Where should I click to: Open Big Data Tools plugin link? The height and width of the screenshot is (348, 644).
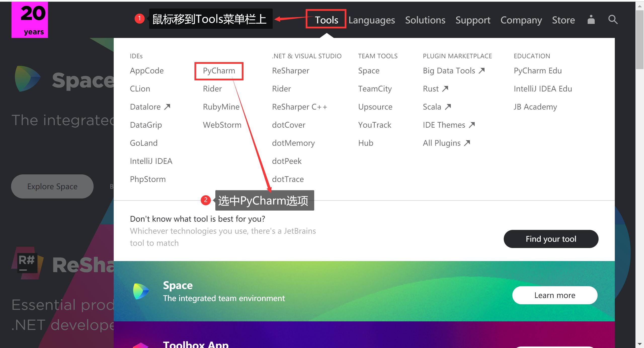(x=454, y=71)
